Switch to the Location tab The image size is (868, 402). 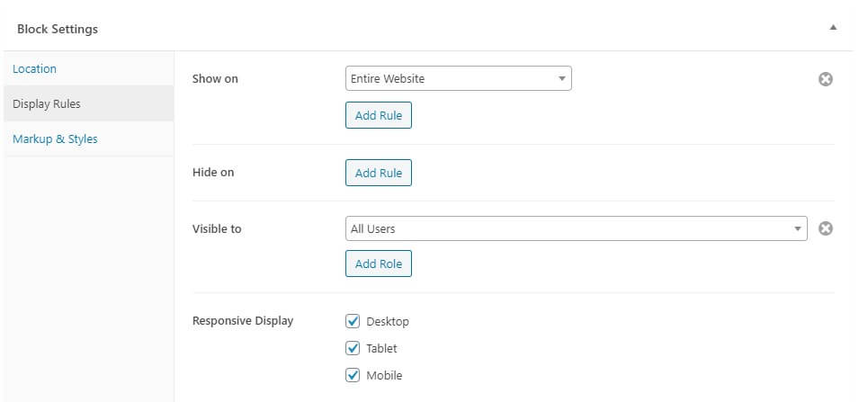point(34,68)
